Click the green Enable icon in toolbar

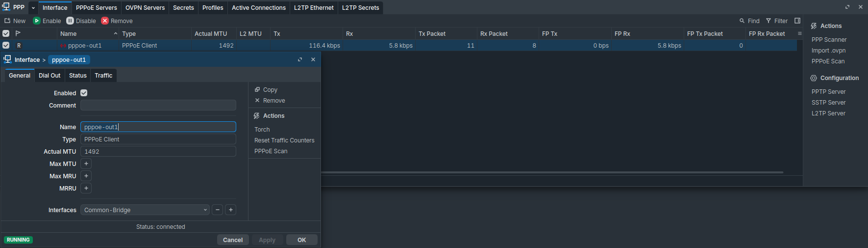pos(37,21)
